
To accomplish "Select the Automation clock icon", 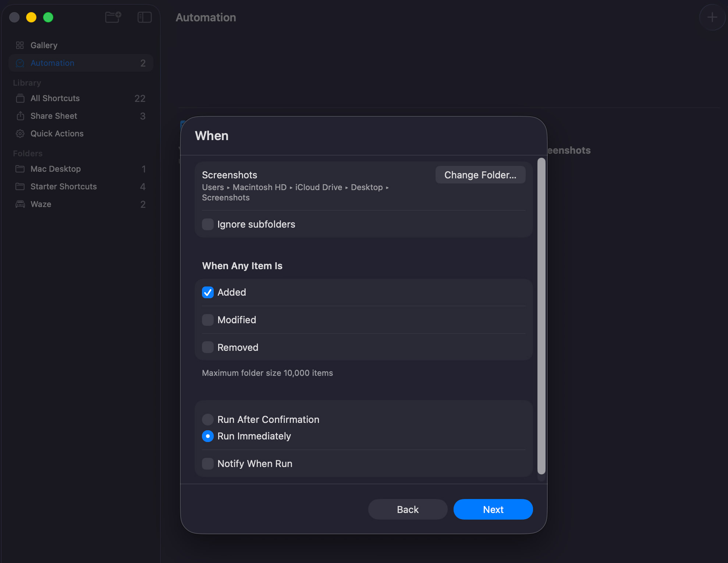I will pos(20,63).
